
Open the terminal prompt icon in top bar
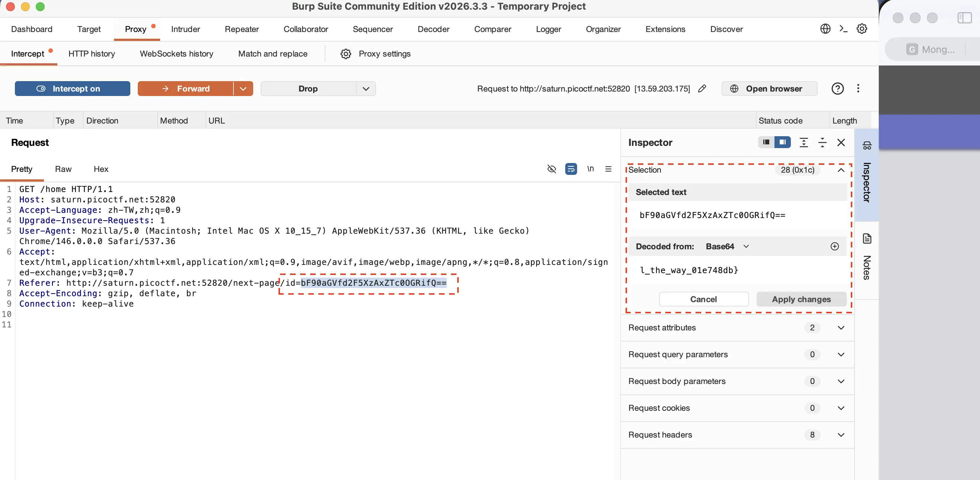pyautogui.click(x=843, y=29)
